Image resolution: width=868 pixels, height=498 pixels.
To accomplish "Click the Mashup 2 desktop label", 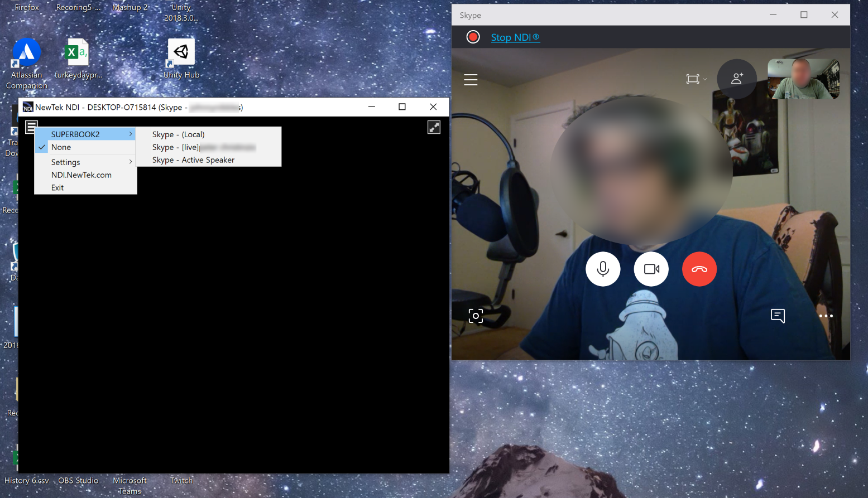I will [130, 7].
